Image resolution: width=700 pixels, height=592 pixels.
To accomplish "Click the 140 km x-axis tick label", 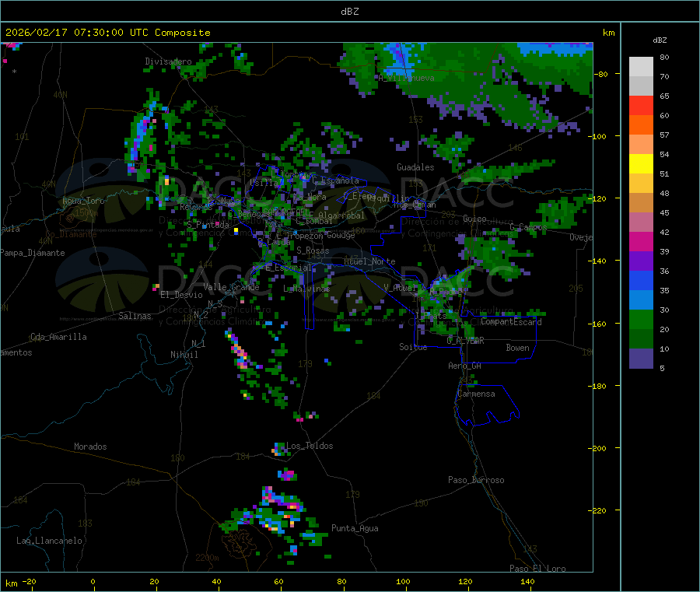I will pyautogui.click(x=527, y=582).
